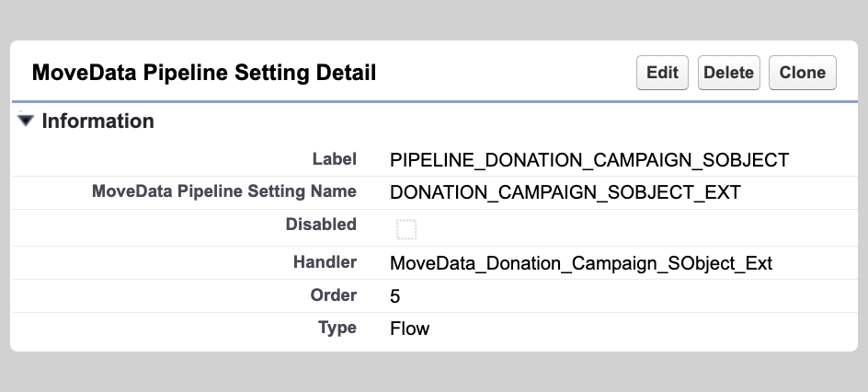Click the Type field label

tap(337, 328)
